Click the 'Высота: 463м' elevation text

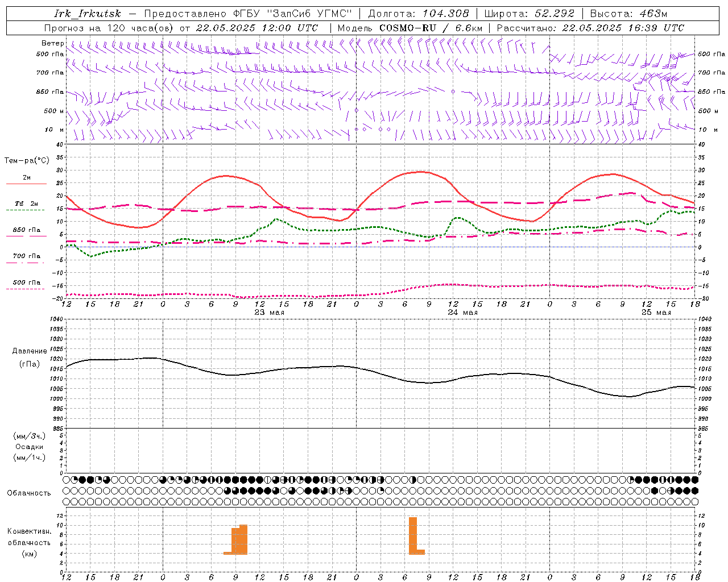point(629,14)
